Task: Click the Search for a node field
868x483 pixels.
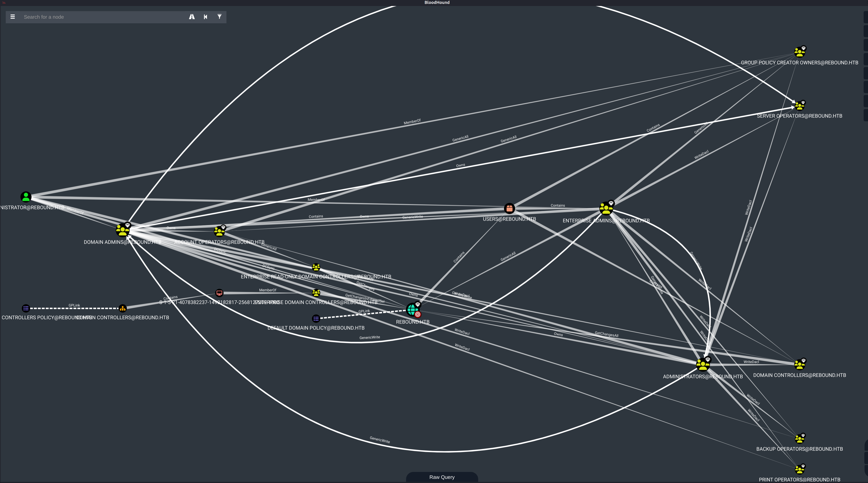Action: (101, 17)
